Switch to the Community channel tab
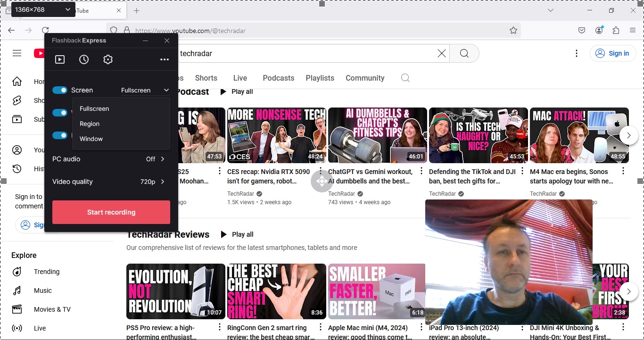Image resolution: width=644 pixels, height=340 pixels. point(365,78)
